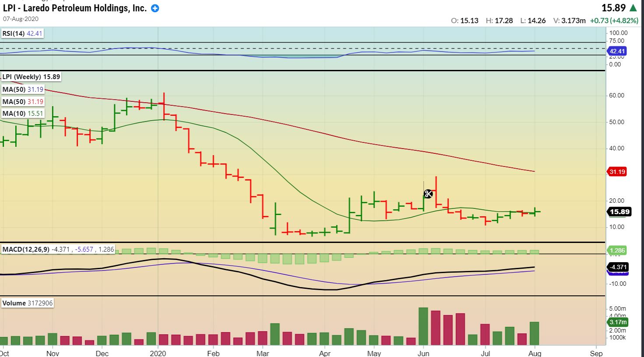Viewport: 644px width, 357px height.
Task: Click the Volume 3172906 legend label
Action: pyautogui.click(x=28, y=303)
